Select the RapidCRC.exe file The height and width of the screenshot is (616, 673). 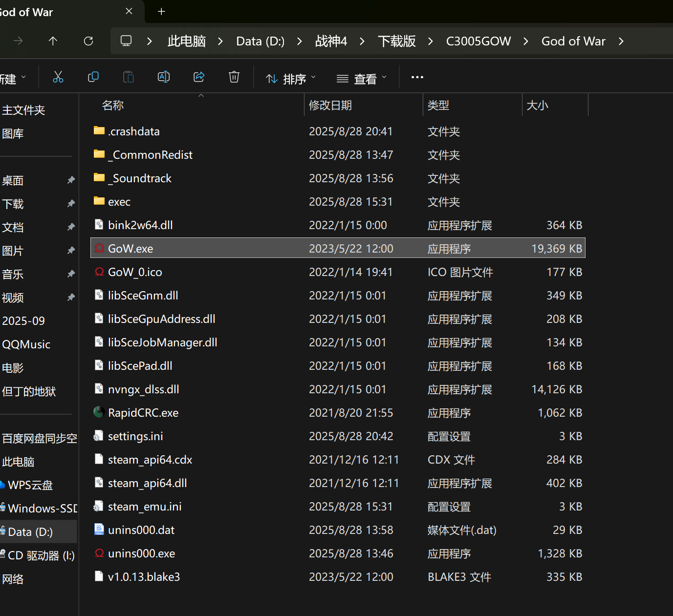[143, 413]
